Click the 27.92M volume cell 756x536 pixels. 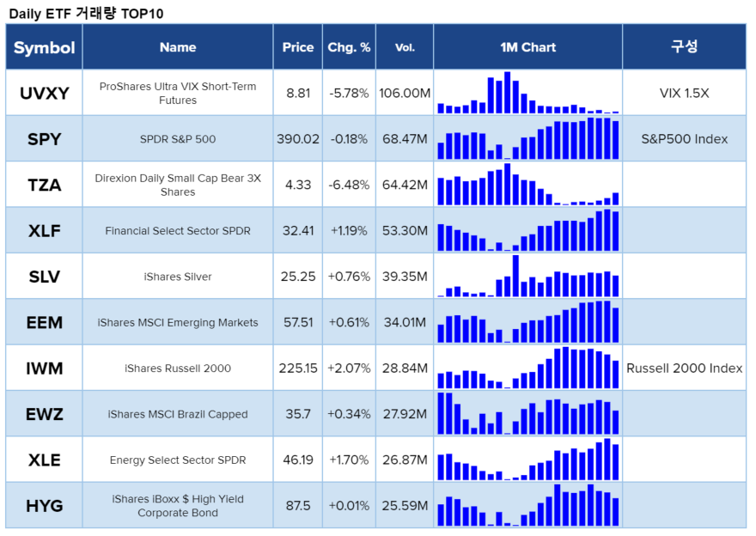pyautogui.click(x=405, y=414)
